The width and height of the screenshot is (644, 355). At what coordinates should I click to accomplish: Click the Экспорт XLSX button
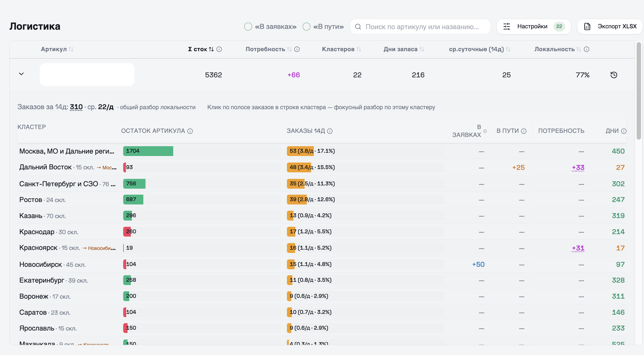[610, 26]
